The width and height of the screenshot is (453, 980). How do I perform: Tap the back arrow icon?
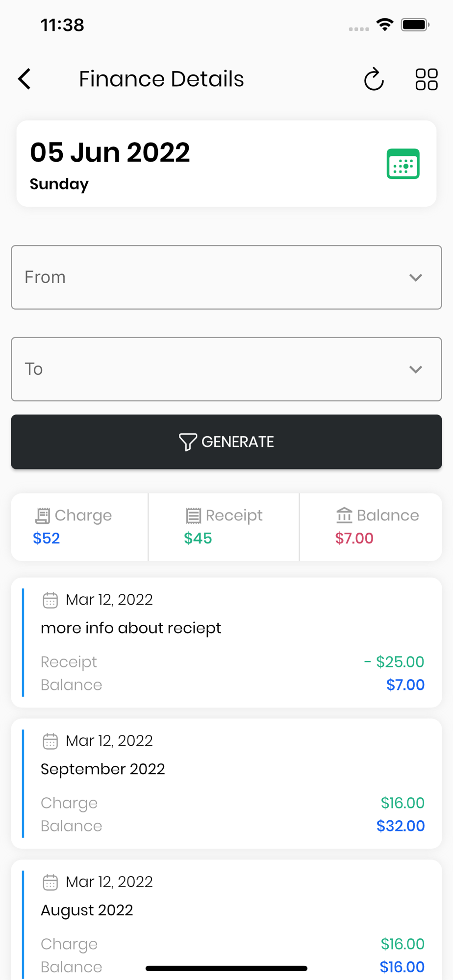(25, 79)
